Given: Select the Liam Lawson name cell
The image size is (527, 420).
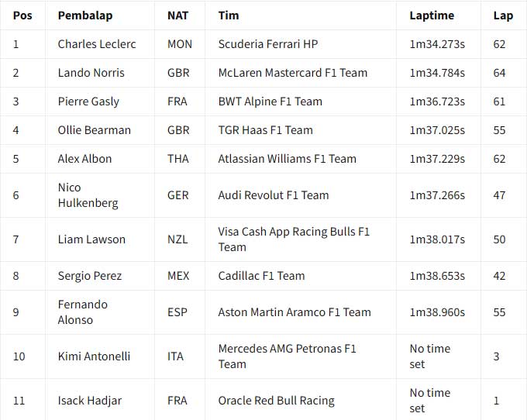Looking at the screenshot, I should click(91, 239).
